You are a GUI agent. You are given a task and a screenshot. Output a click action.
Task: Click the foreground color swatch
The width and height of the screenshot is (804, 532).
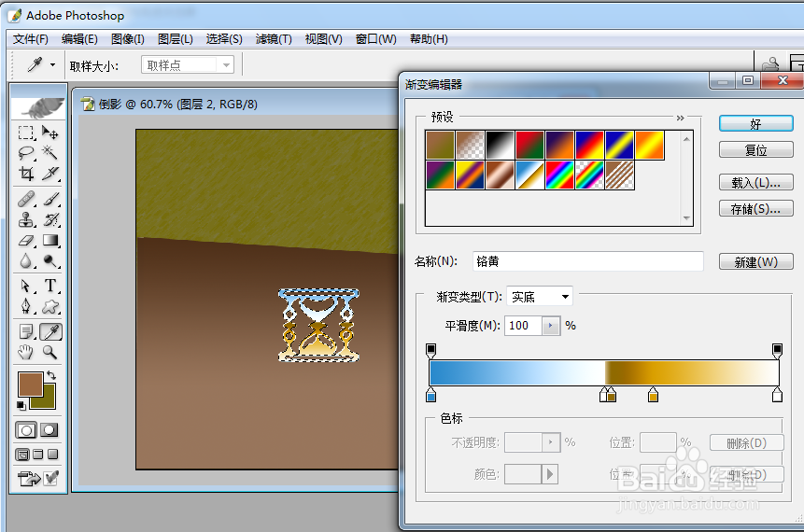(30, 385)
